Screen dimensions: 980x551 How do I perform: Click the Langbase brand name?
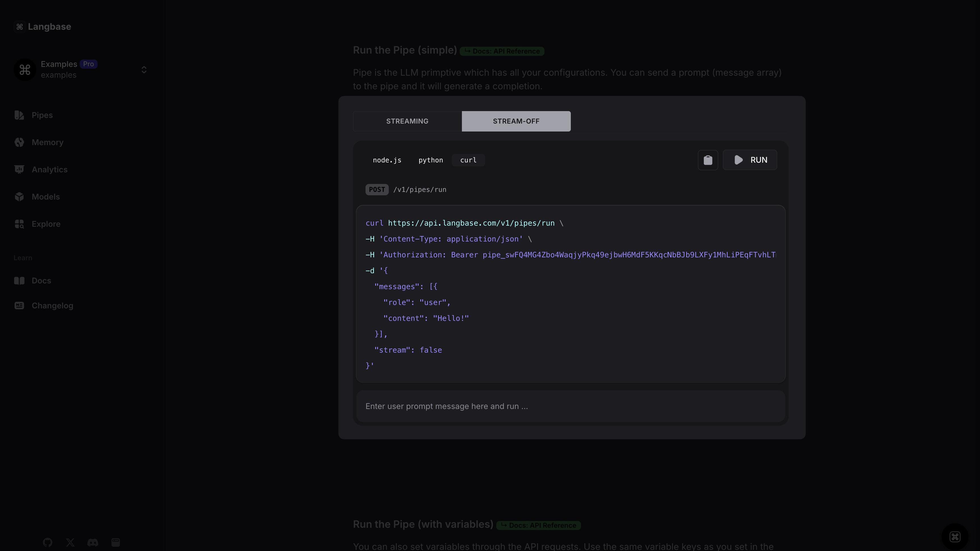pyautogui.click(x=49, y=27)
